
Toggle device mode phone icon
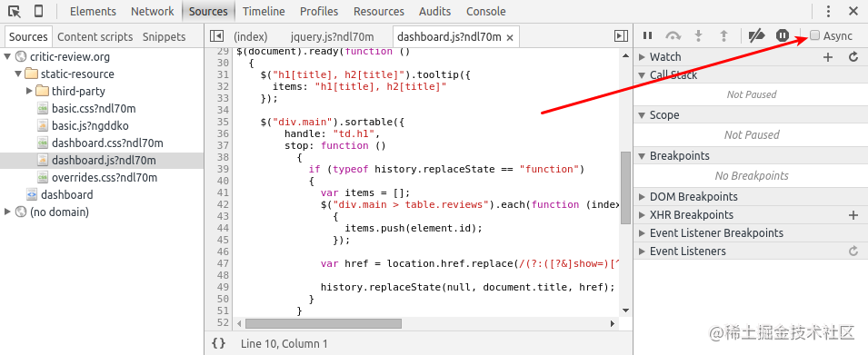pyautogui.click(x=38, y=11)
